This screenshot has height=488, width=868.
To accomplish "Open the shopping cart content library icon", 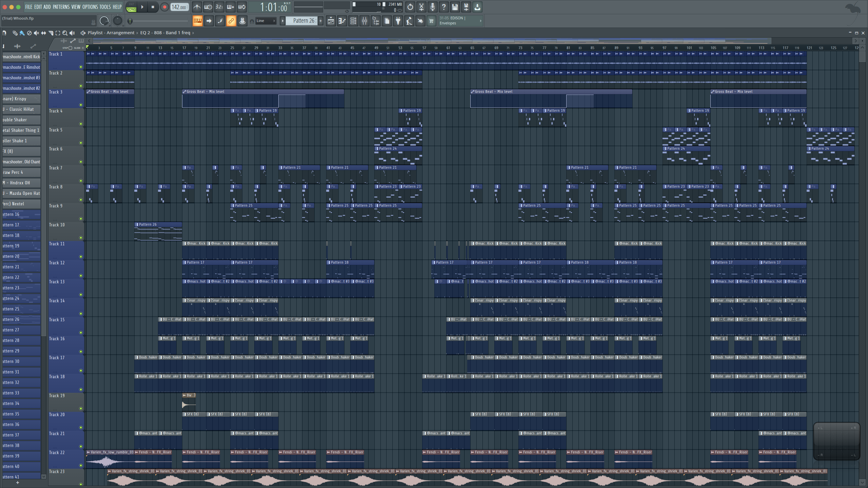I will pos(431,21).
